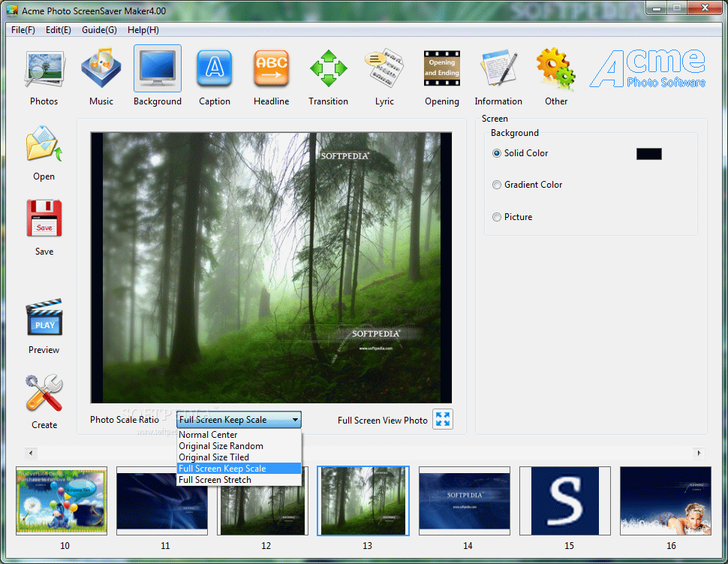
Task: Click the large forest preview image
Action: coord(271,267)
